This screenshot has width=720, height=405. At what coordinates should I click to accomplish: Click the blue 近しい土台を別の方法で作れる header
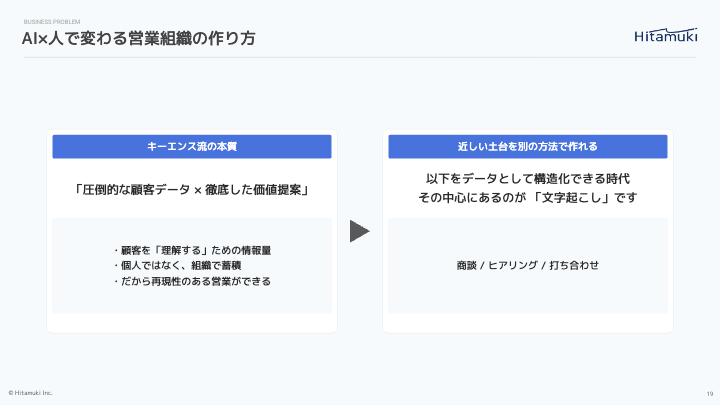[527, 146]
